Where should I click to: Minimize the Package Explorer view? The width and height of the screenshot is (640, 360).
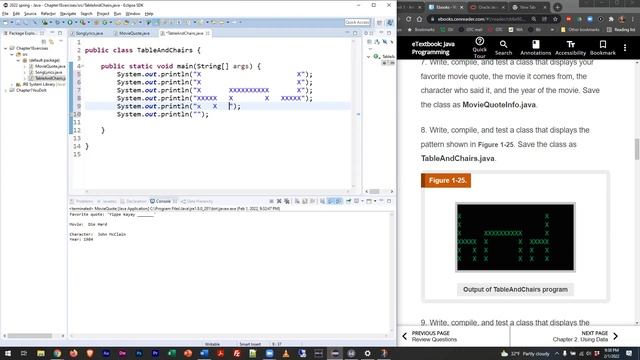coord(52,33)
